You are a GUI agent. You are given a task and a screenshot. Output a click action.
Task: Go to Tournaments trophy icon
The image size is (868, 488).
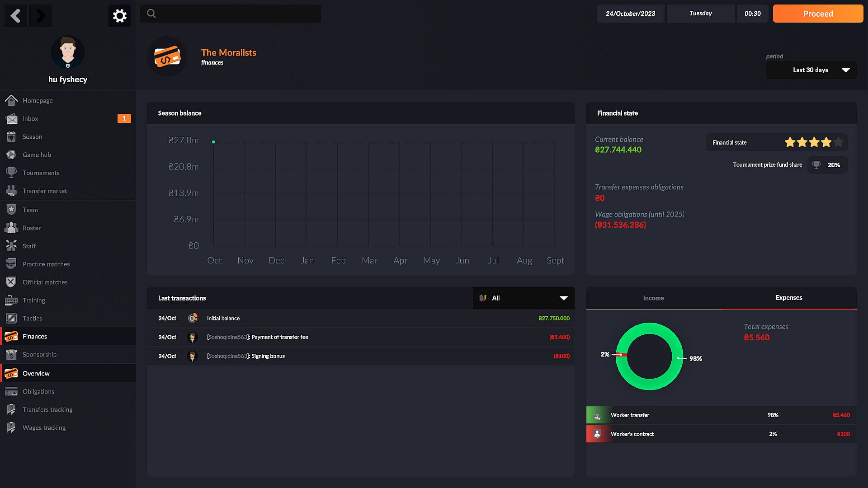tap(11, 173)
